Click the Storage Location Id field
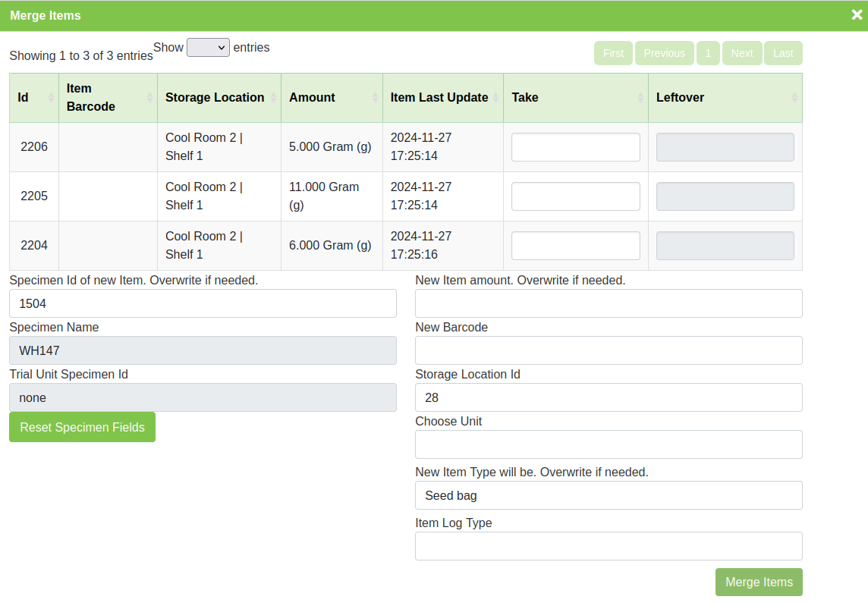Viewport: 868px width, 606px height. 609,397
